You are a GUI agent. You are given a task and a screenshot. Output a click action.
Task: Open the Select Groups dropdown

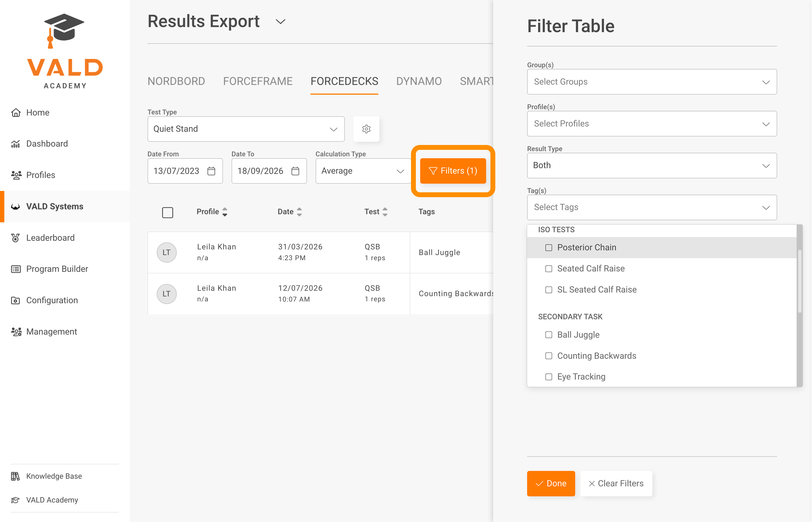(652, 82)
